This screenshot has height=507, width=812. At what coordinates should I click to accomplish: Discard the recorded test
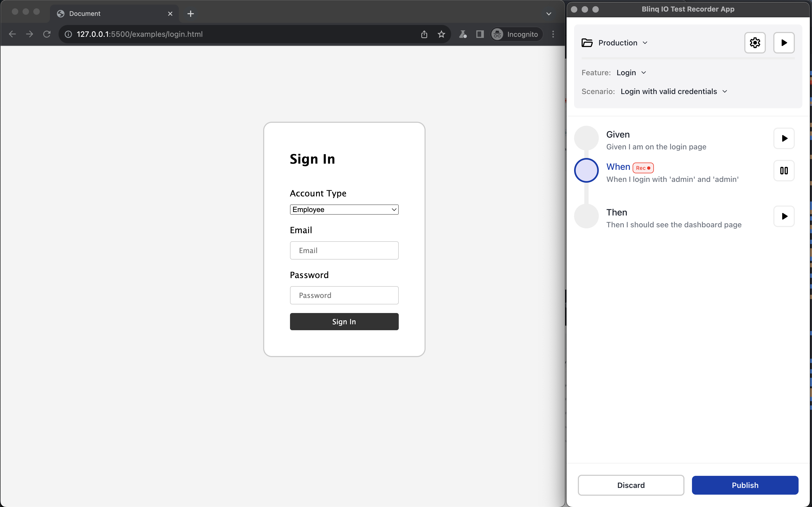point(631,485)
